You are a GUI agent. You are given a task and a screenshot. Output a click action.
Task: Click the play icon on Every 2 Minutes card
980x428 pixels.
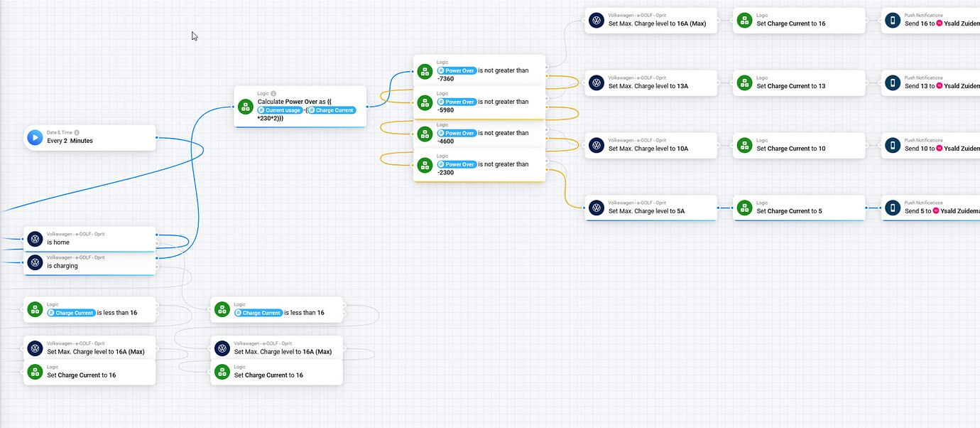pos(34,137)
